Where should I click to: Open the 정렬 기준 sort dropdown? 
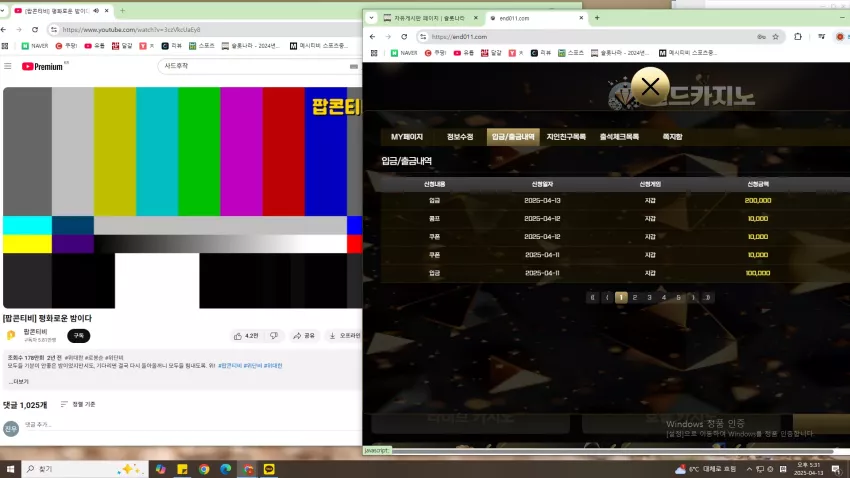point(78,404)
